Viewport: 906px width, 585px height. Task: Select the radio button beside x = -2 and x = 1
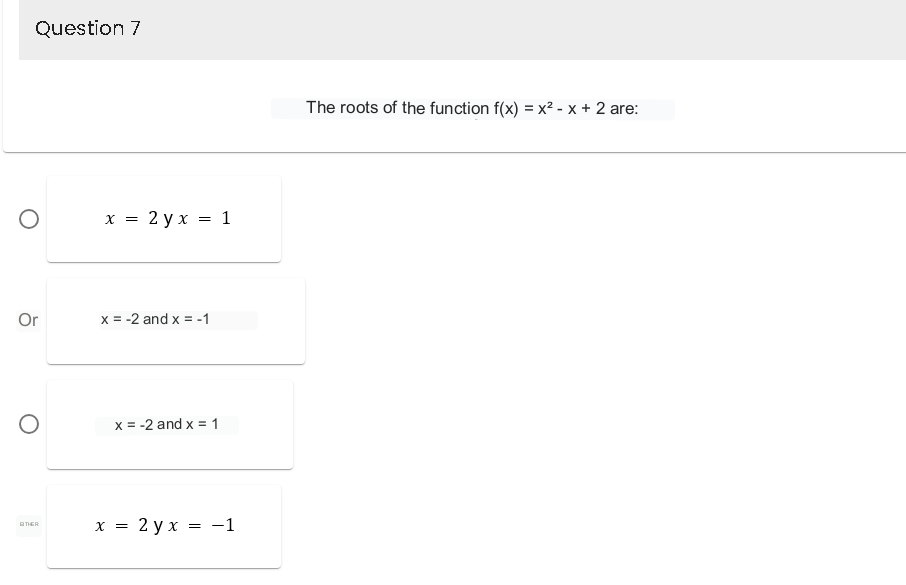pos(28,424)
